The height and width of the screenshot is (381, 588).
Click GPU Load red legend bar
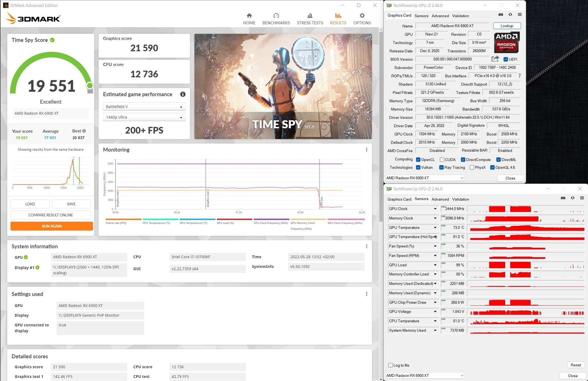[x=234, y=219]
